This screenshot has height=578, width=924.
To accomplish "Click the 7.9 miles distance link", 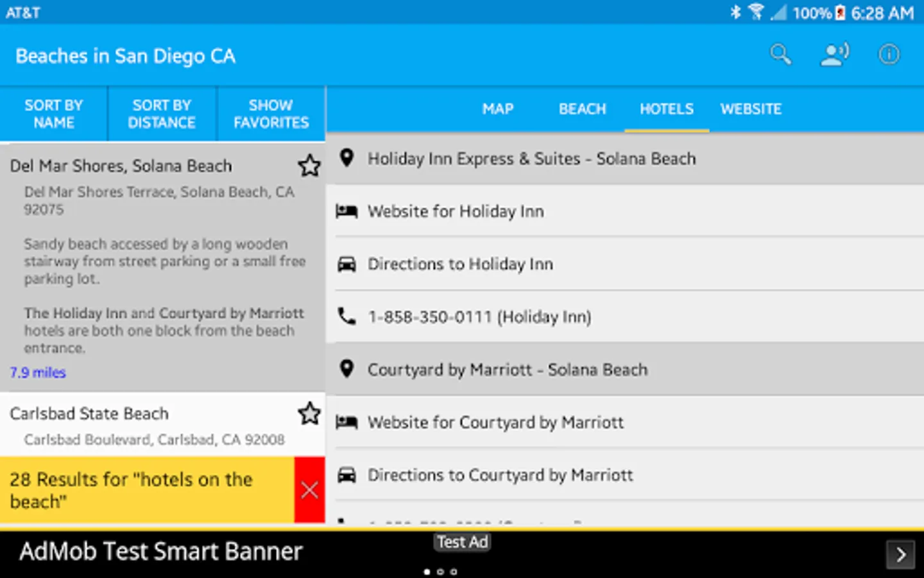I will [x=38, y=372].
